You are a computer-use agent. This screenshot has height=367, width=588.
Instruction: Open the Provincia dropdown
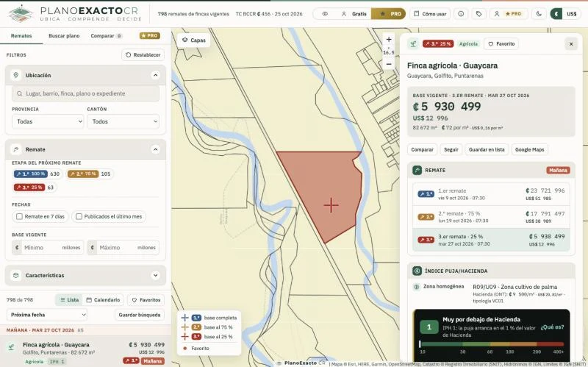48,121
